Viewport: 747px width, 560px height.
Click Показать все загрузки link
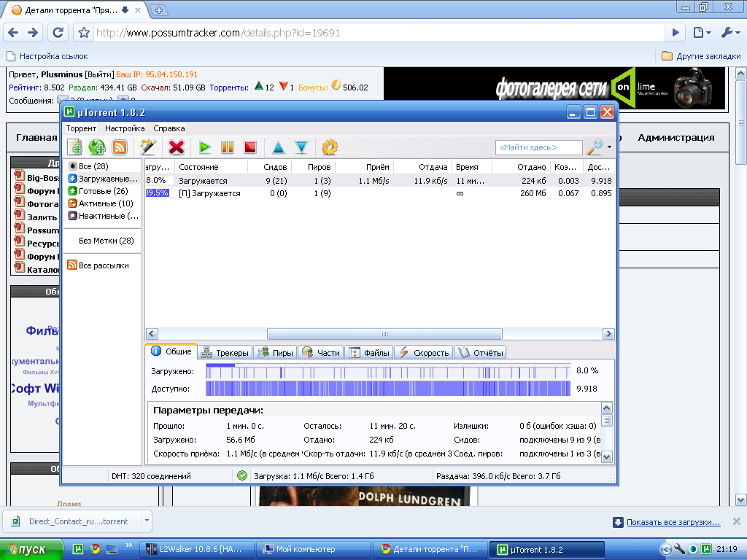[673, 522]
